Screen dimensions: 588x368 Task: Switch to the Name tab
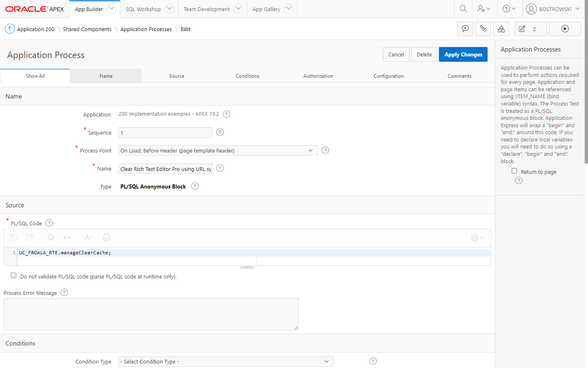coord(106,76)
